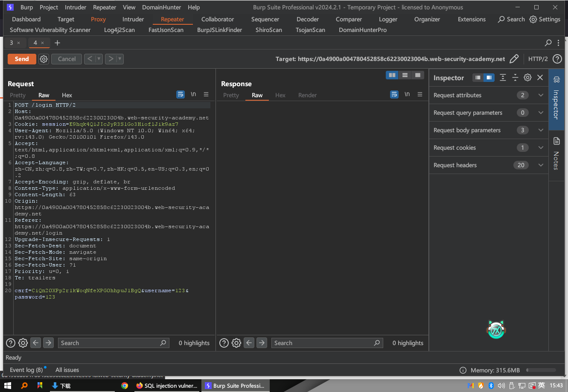
Task: Open Repeater settings gear beside Send
Action: coord(44,59)
